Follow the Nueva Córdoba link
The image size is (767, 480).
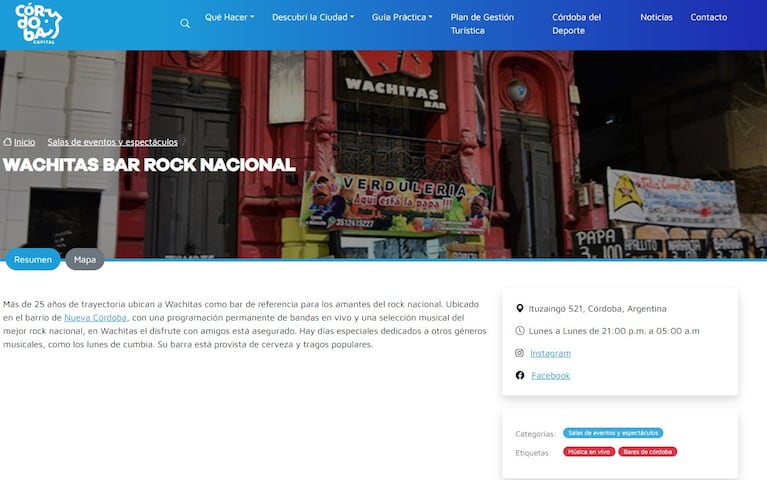tap(95, 318)
